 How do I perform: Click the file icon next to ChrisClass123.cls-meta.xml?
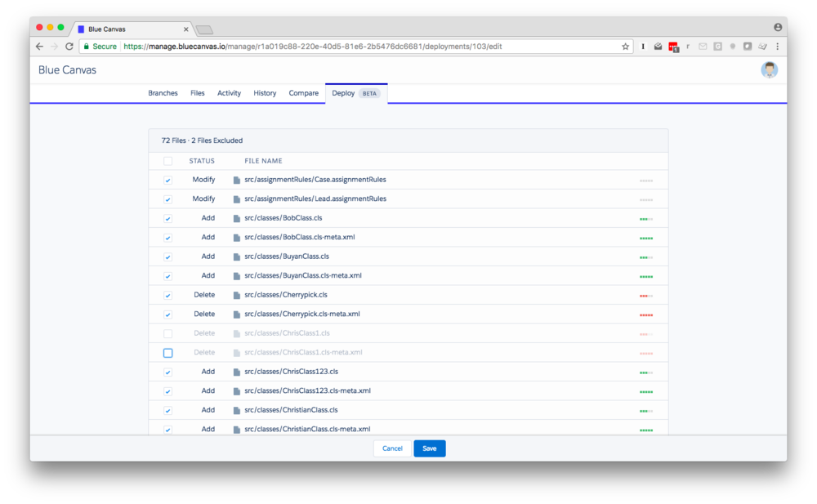pyautogui.click(x=237, y=391)
